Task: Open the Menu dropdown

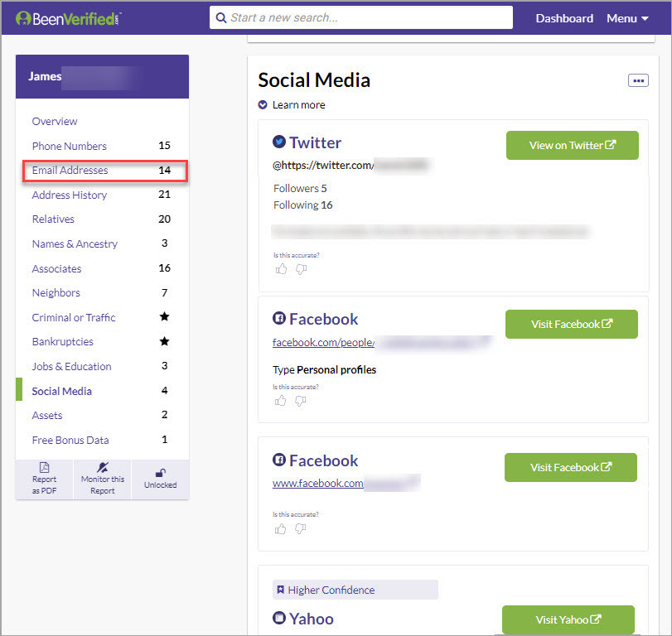Action: tap(627, 18)
